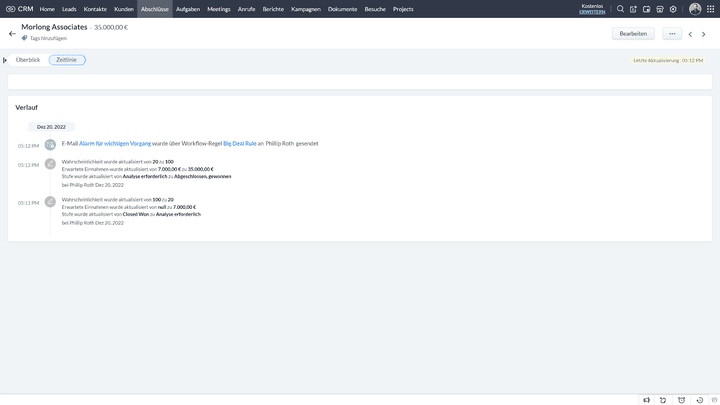Image resolution: width=720 pixels, height=405 pixels.
Task: Click the Bearbeiten button
Action: click(633, 33)
